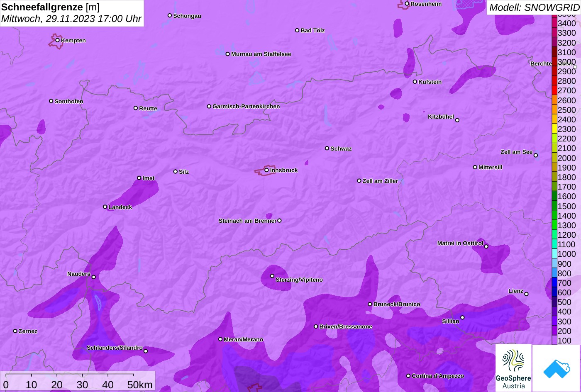Viewport: 581px width, 392px height.
Task: Click the Sonthofen location dot
Action: 51,101
